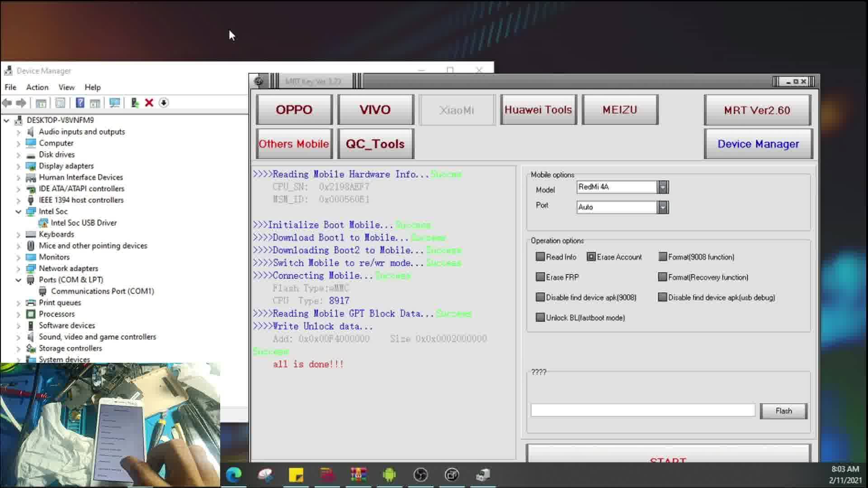Click the down-arrow disable device toolbar icon
This screenshot has width=868, height=488.
(164, 103)
